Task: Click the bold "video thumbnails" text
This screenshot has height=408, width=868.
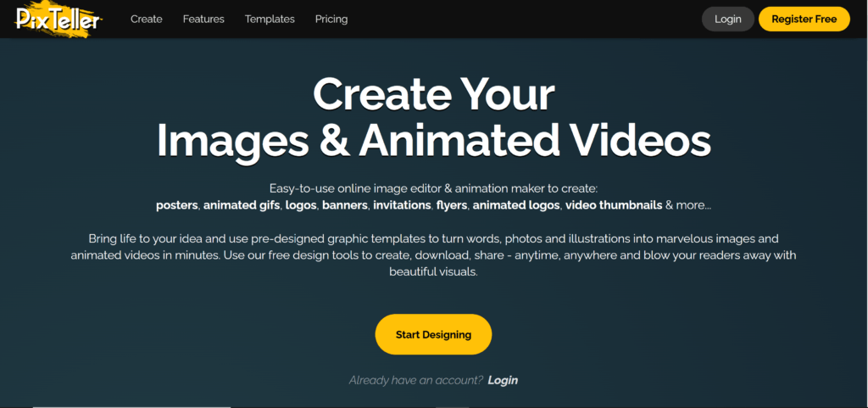Action: point(614,205)
